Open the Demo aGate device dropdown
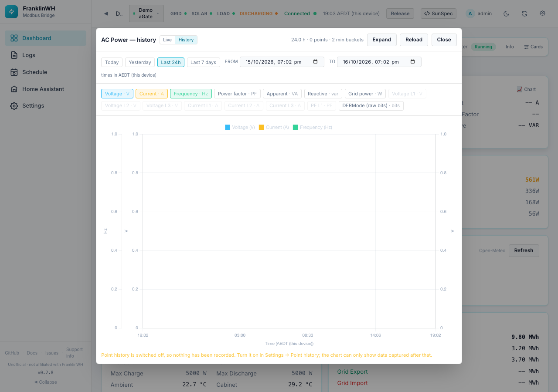The image size is (558, 392). click(146, 14)
